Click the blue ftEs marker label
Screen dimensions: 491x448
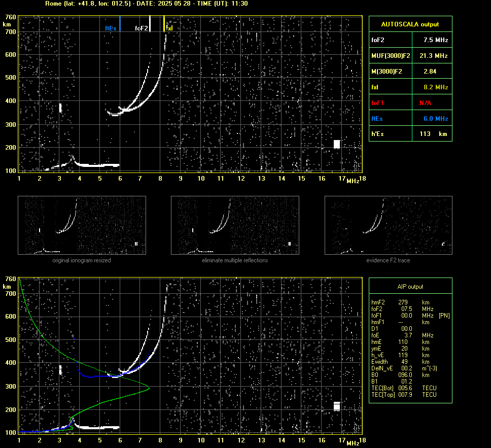pos(111,28)
